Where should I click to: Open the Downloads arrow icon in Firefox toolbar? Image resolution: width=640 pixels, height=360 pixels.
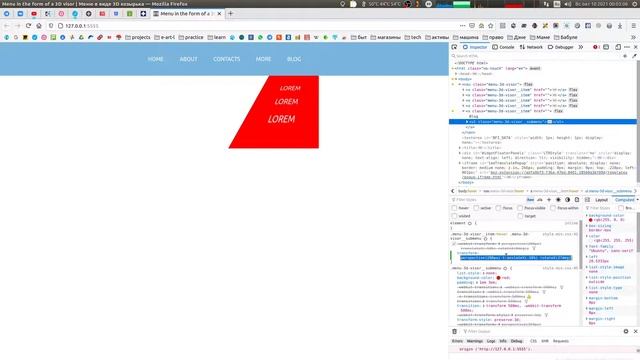coord(620,26)
